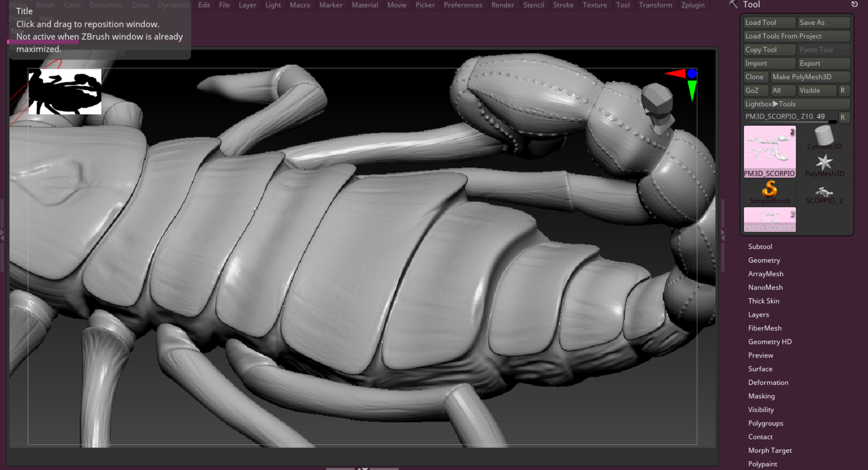Select the SimpleBrush tool icon
Image resolution: width=868 pixels, height=470 pixels.
pos(770,192)
